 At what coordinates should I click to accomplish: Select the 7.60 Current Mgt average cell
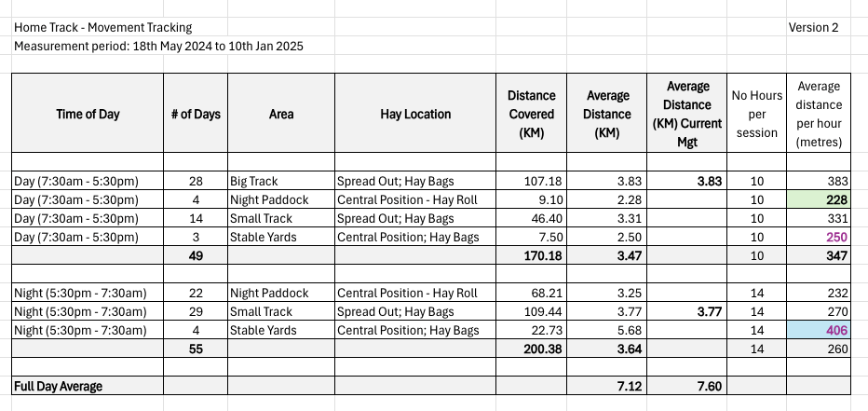pyautogui.click(x=687, y=386)
